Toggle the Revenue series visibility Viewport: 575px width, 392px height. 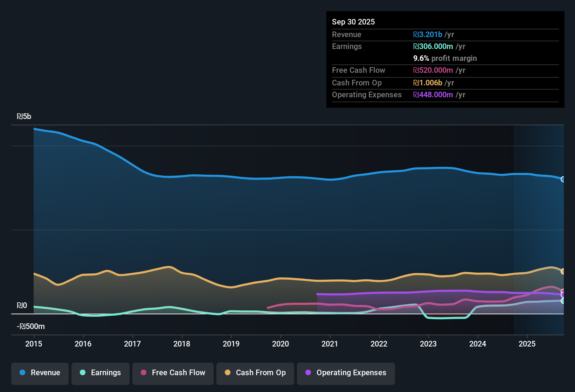(40, 373)
